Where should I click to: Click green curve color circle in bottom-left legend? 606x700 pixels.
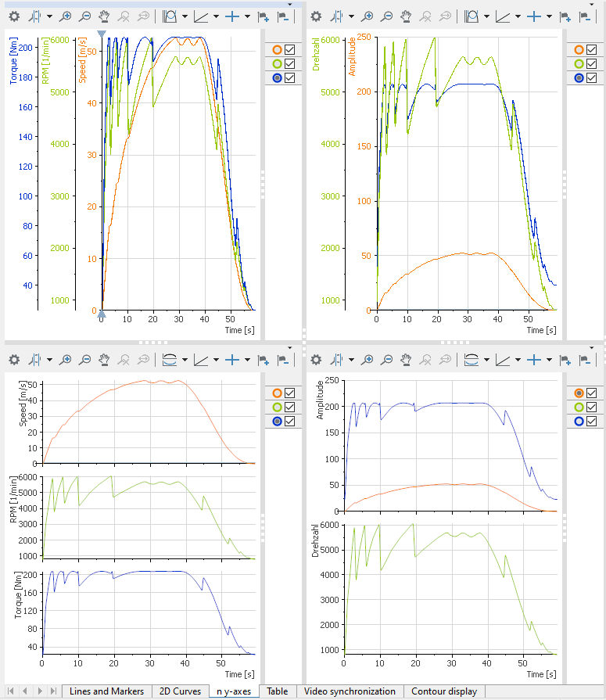pos(277,407)
